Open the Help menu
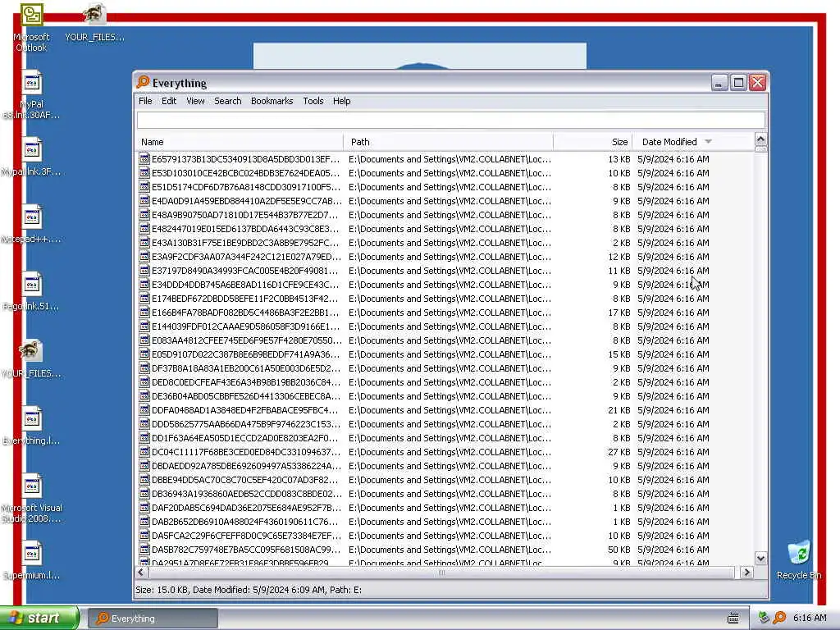Viewport: 840px width, 630px height. pos(342,101)
